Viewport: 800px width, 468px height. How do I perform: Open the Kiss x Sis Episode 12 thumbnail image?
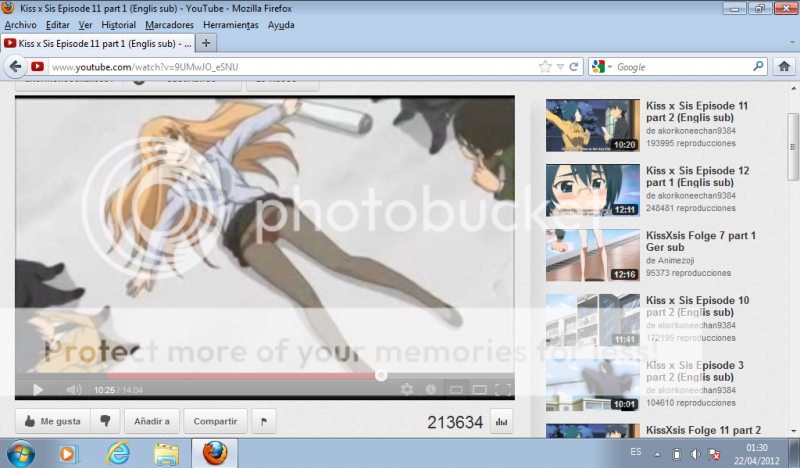(592, 190)
